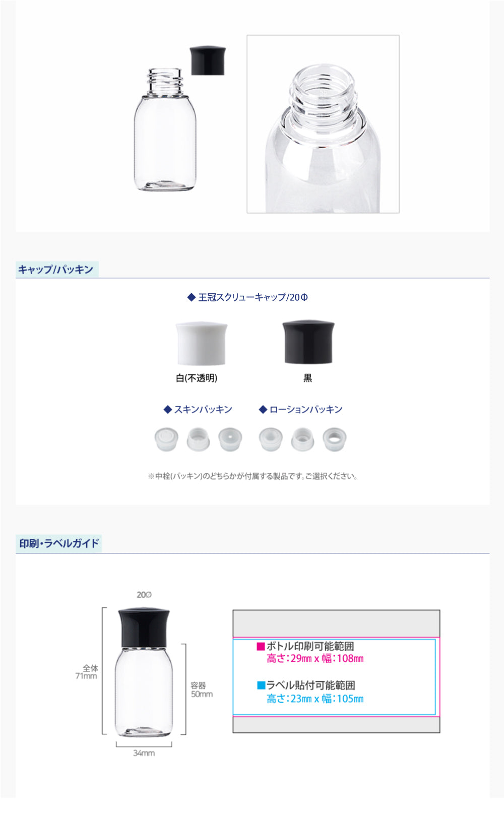The image size is (504, 819).
Task: Click the 白(不透明) caption text
Action: 197,378
